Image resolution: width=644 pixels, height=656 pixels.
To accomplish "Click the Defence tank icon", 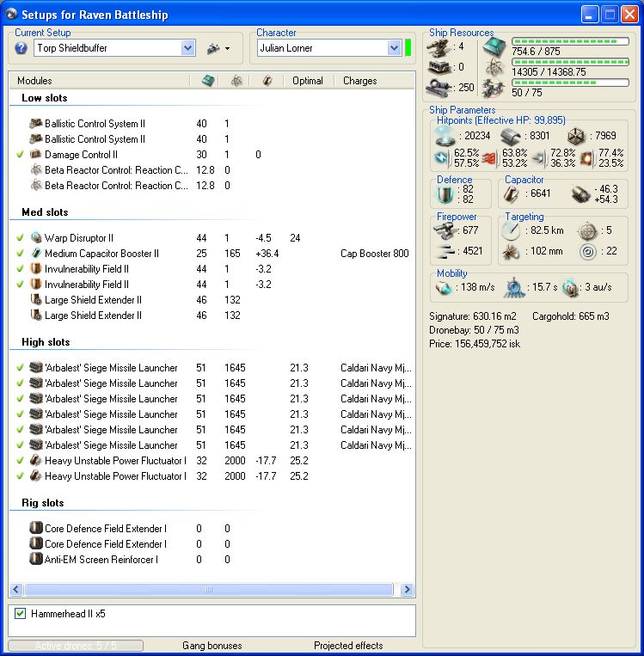I will (x=445, y=194).
